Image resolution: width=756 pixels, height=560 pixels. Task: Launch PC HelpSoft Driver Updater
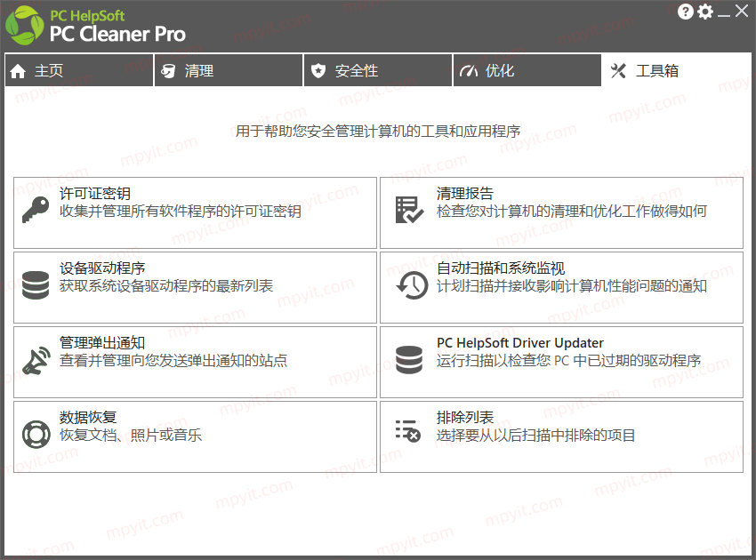click(x=562, y=363)
